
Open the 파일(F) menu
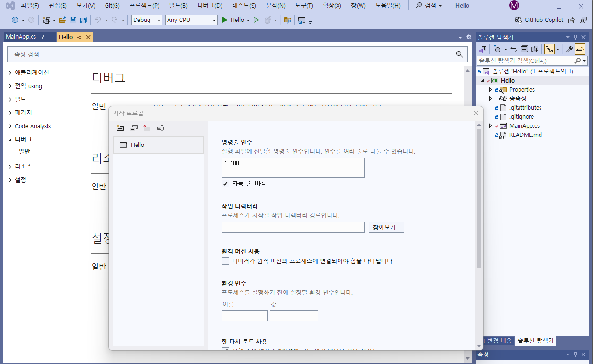click(30, 6)
